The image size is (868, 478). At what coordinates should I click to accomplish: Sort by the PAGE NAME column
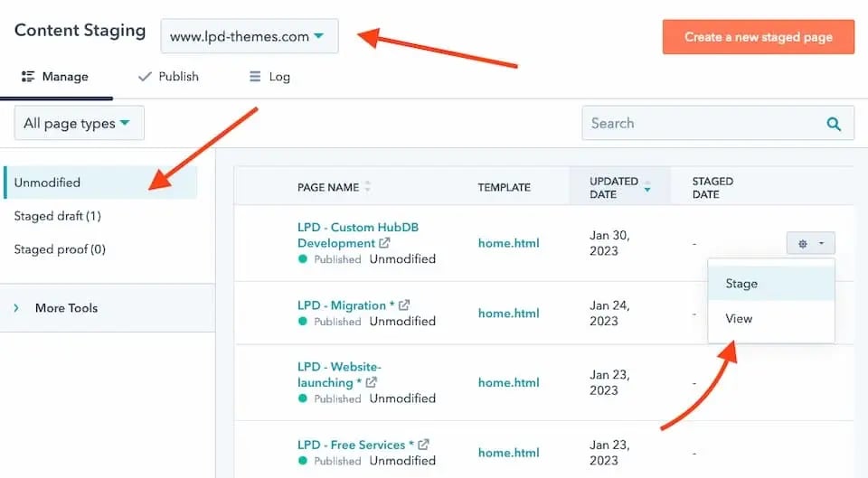[x=334, y=188]
